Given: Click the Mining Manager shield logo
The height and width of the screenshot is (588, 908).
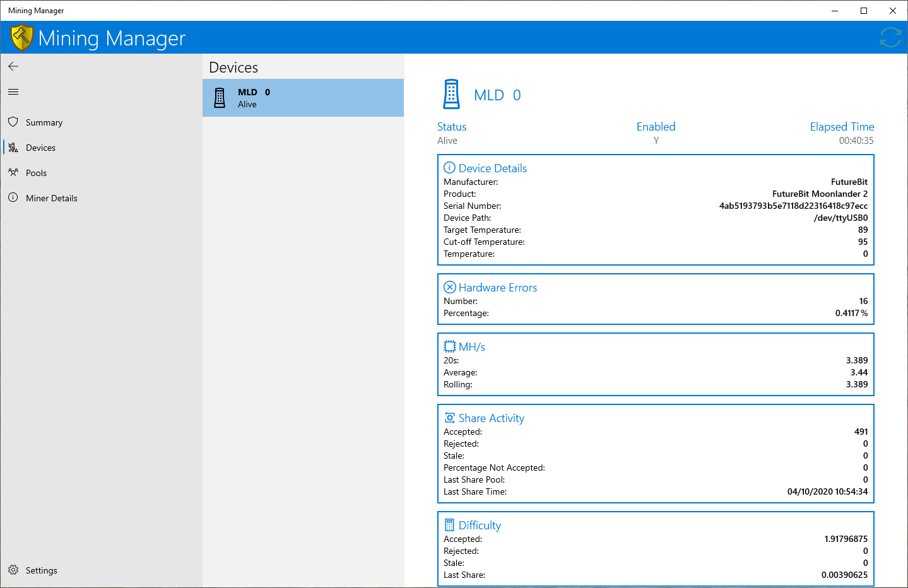Looking at the screenshot, I should click(x=21, y=37).
